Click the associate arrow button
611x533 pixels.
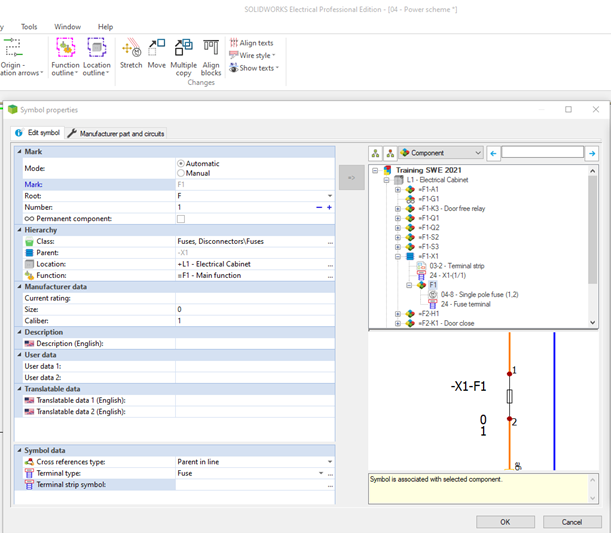pos(351,178)
